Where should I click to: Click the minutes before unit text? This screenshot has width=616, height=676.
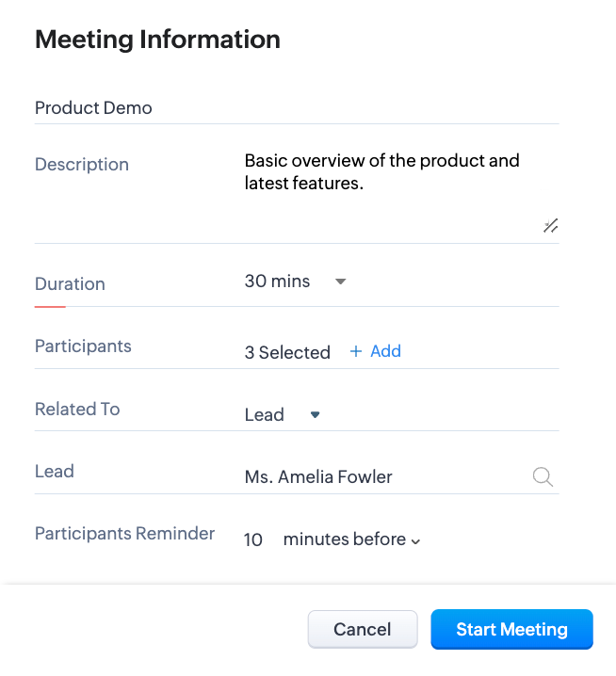click(344, 539)
